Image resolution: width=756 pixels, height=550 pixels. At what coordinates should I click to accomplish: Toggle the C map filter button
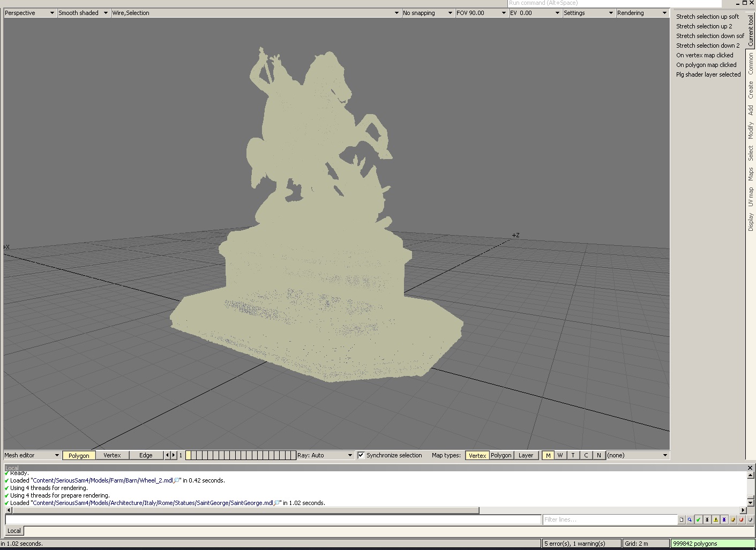(x=586, y=455)
